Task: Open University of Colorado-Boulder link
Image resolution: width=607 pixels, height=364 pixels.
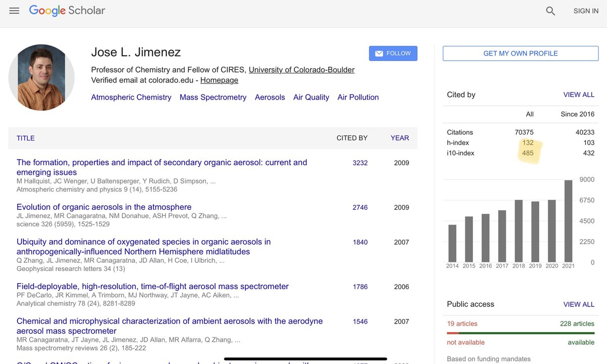Action: point(301,70)
